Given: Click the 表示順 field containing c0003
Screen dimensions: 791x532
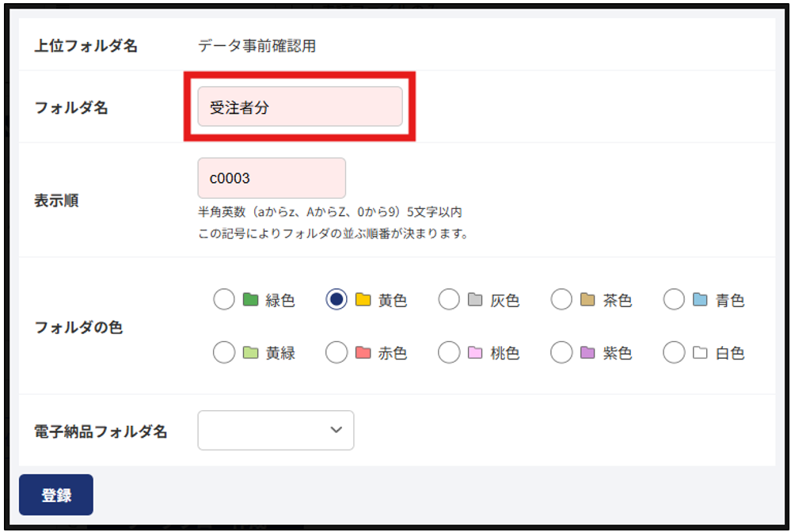Looking at the screenshot, I should point(272,178).
